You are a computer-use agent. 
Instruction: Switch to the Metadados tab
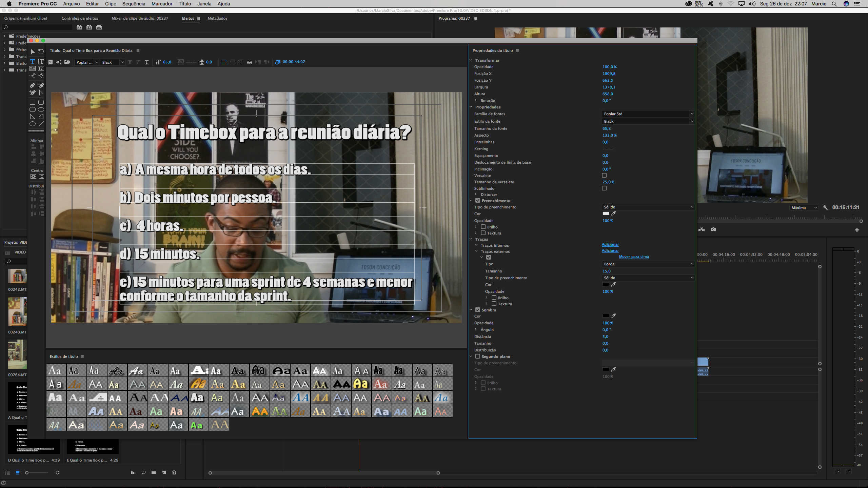coord(218,18)
